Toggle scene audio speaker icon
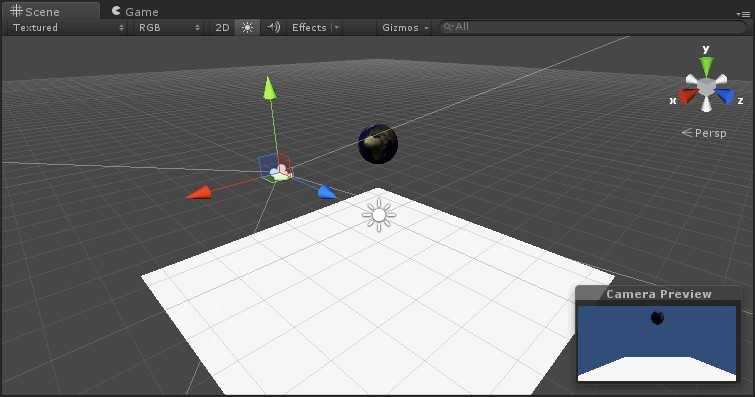Image resolution: width=755 pixels, height=397 pixels. (x=273, y=27)
